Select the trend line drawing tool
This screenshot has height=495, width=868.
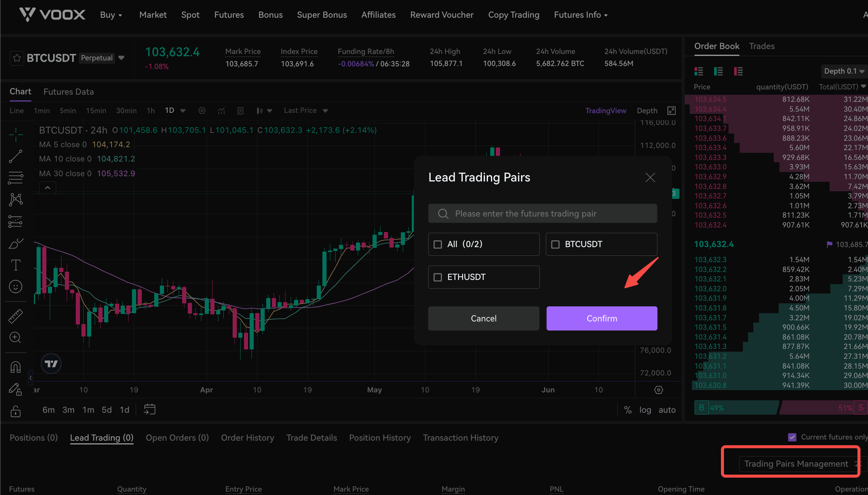(16, 156)
